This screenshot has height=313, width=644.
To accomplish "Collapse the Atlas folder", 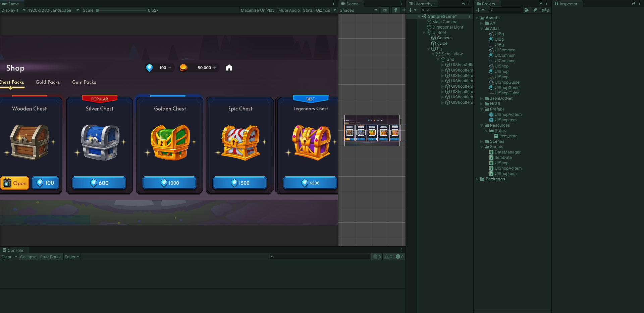I will point(482,29).
